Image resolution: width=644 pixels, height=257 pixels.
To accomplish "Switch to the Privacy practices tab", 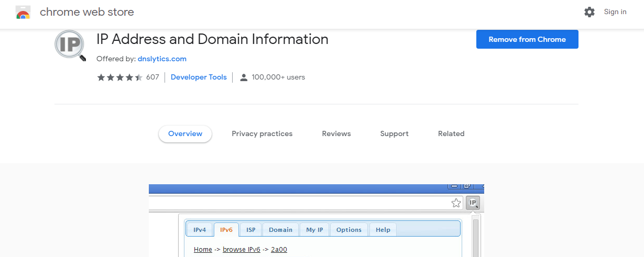I will (262, 134).
